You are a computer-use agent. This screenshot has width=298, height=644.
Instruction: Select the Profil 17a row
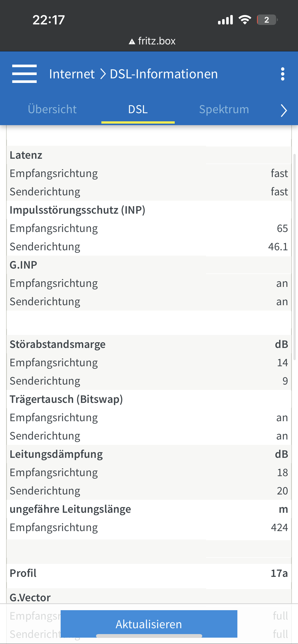[x=149, y=573]
